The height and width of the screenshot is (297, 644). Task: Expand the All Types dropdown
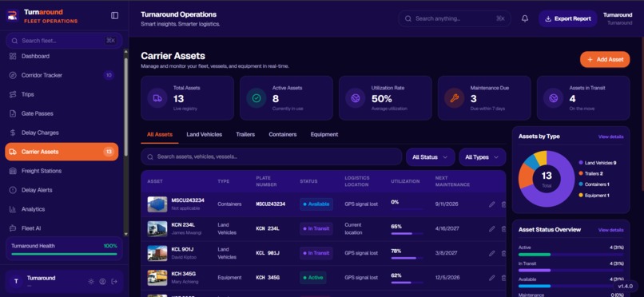pos(482,157)
